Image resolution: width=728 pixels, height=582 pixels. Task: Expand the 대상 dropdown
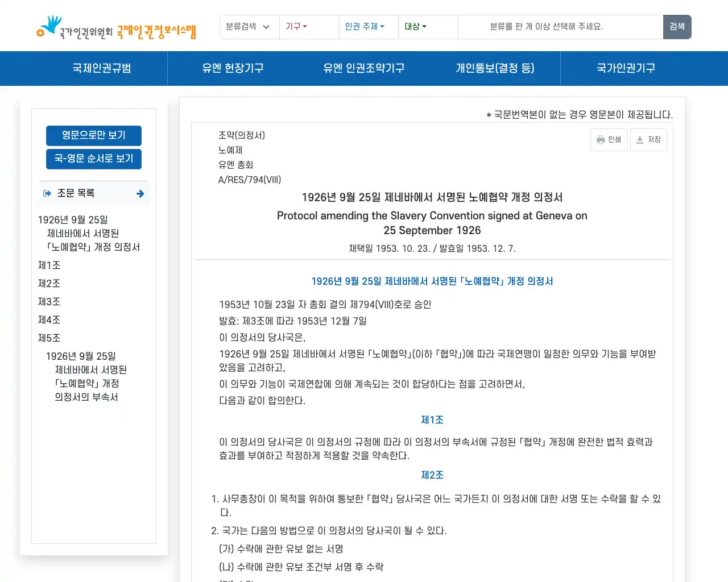[x=415, y=27]
